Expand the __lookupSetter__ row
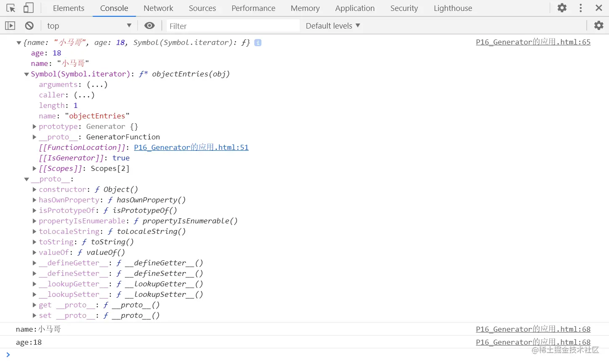The height and width of the screenshot is (364, 609). (34, 294)
